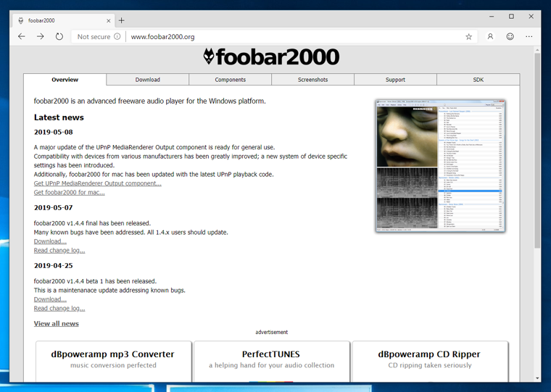551x392 pixels.
Task: Click the foobar2000 logo header
Action: coord(271,57)
